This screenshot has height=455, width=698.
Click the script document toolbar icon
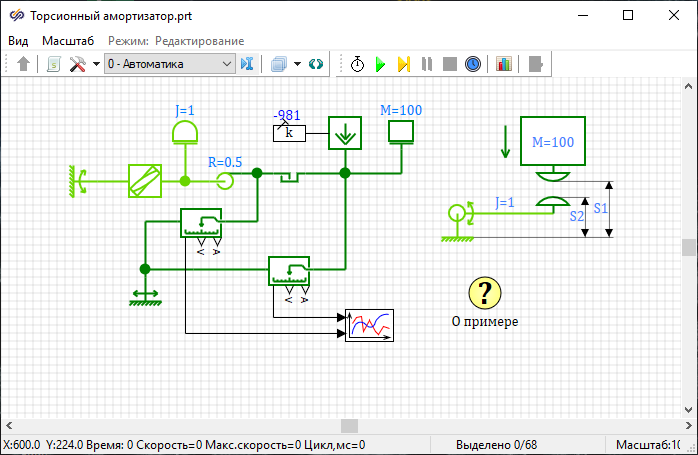click(x=53, y=64)
